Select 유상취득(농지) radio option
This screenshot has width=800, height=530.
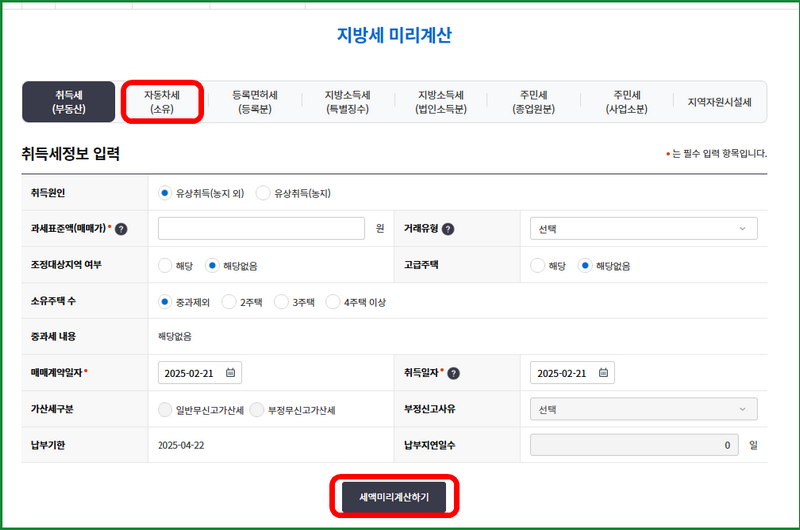[263, 193]
